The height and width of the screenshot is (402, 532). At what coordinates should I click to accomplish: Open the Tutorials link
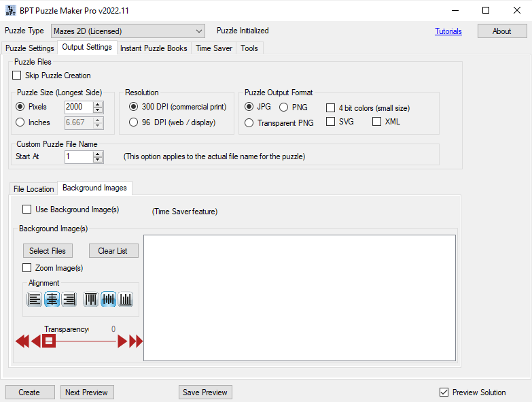pos(448,31)
